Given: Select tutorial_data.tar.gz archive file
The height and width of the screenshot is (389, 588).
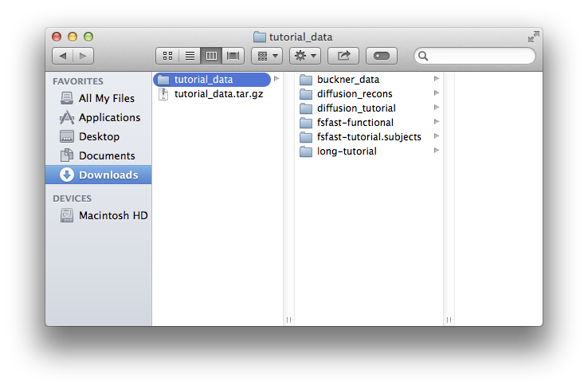Looking at the screenshot, I should 218,94.
